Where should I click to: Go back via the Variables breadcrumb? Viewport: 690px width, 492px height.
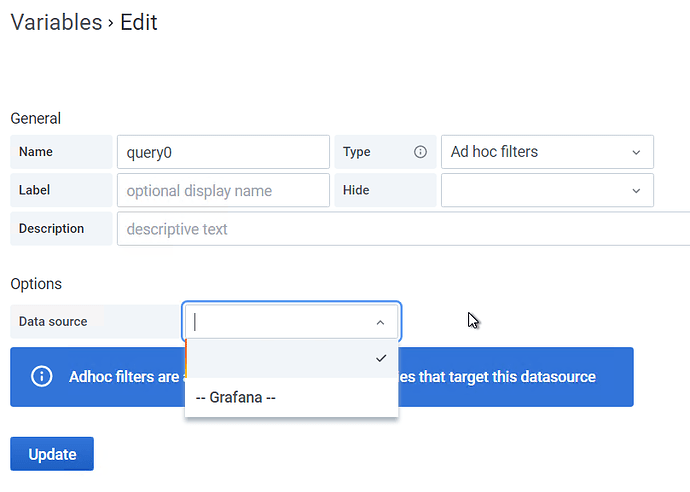pyautogui.click(x=56, y=22)
